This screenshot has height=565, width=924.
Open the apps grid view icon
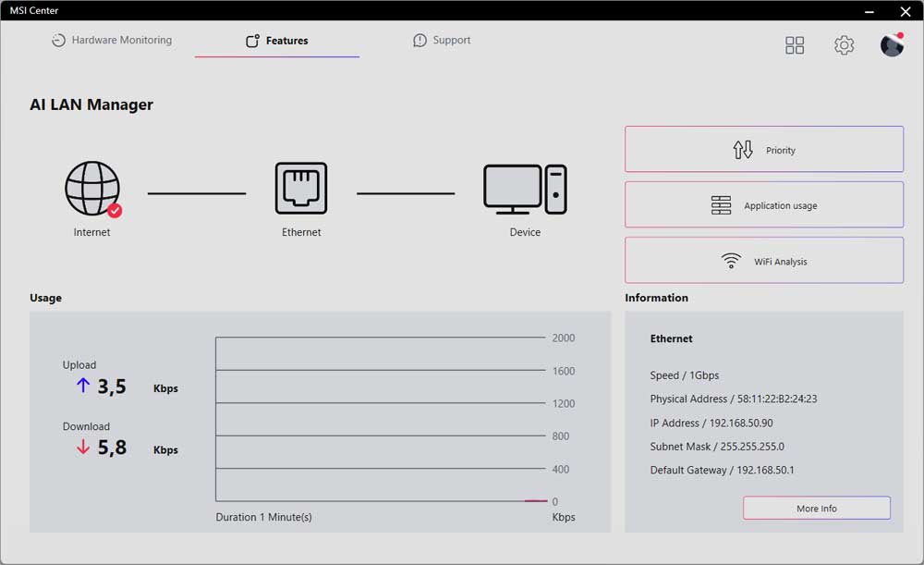[x=795, y=45]
